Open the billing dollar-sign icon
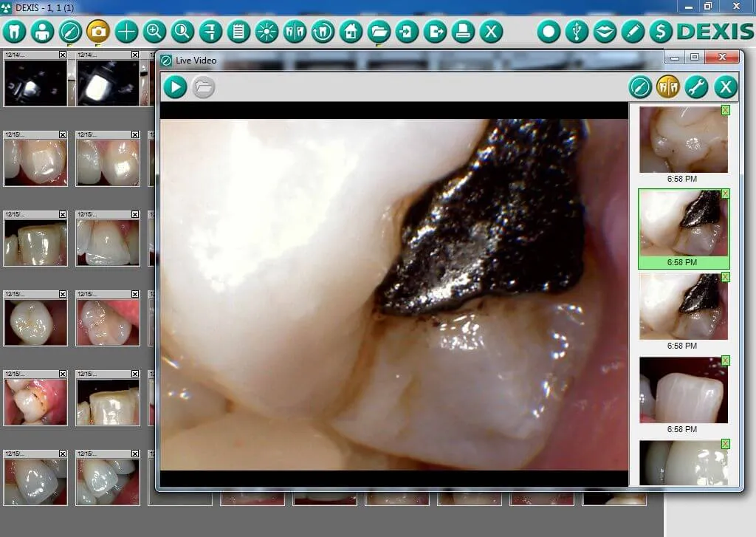The width and height of the screenshot is (756, 537). pyautogui.click(x=660, y=33)
